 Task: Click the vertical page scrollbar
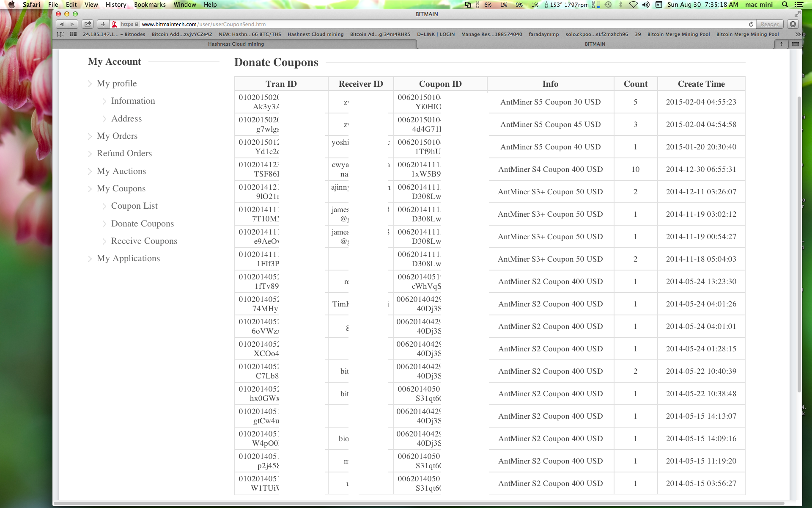tap(799, 245)
